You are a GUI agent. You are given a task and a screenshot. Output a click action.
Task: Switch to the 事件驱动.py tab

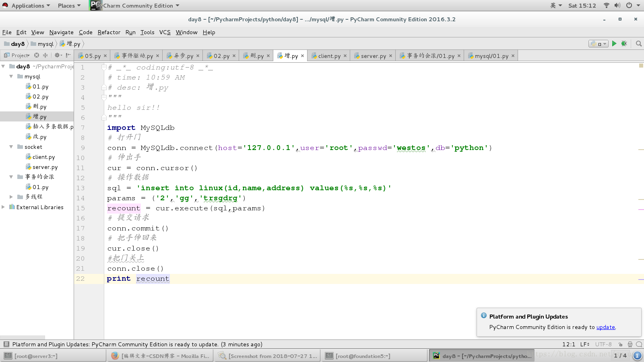click(137, 56)
